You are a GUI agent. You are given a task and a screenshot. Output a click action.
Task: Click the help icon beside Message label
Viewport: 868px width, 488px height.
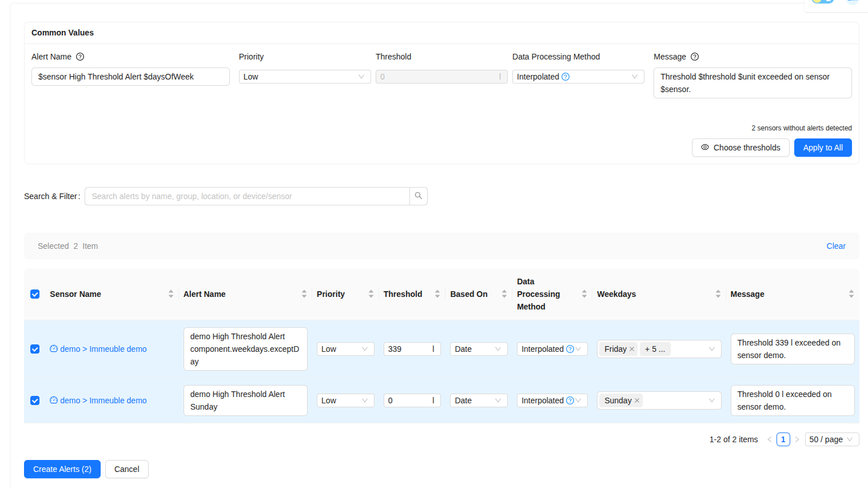pyautogui.click(x=695, y=57)
